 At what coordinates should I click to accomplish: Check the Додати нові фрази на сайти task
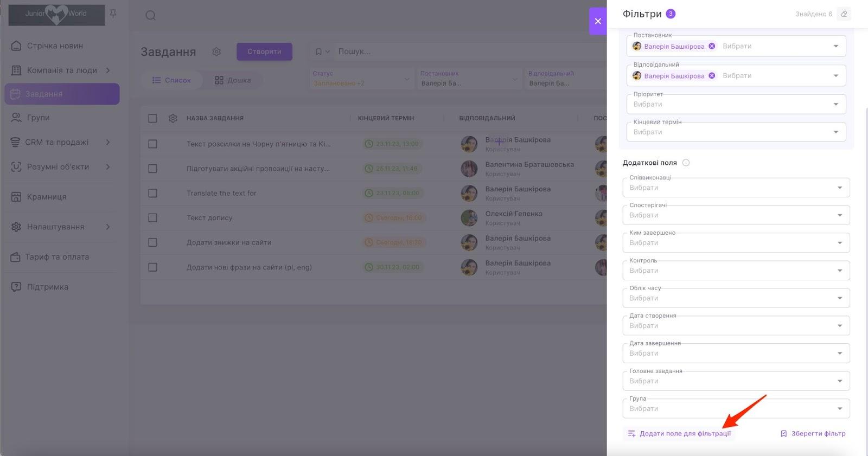point(152,267)
